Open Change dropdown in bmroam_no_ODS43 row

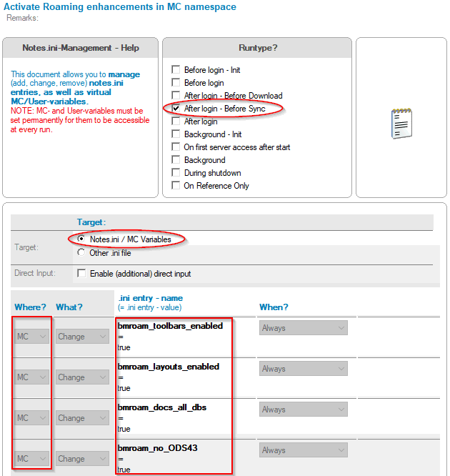[82, 459]
